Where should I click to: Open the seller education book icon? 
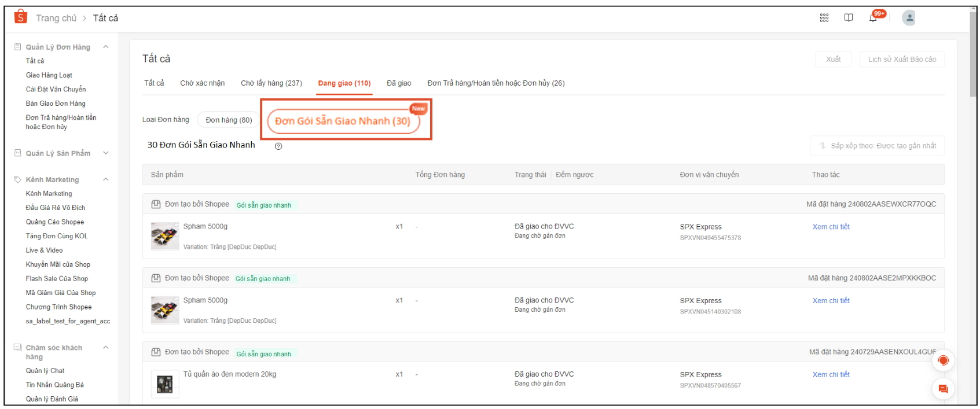[848, 18]
